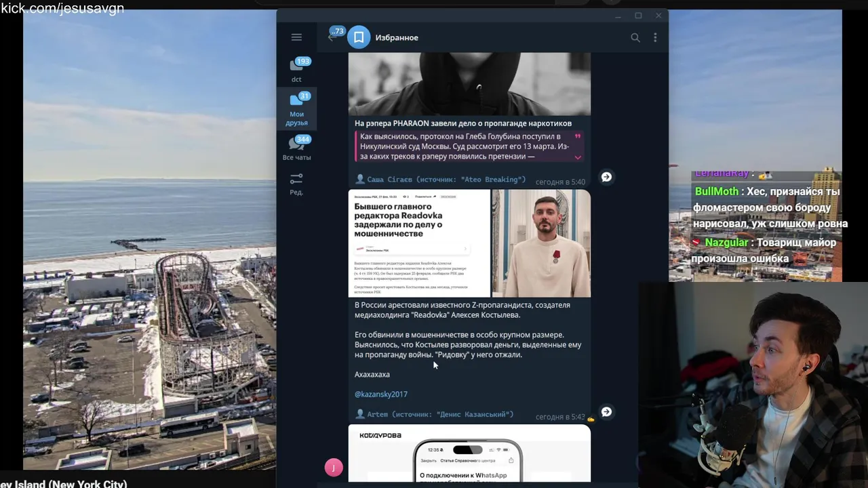Click the text about arrested Z-propagandist Костылев
Viewport: 868px width, 488px height.
[x=462, y=310]
